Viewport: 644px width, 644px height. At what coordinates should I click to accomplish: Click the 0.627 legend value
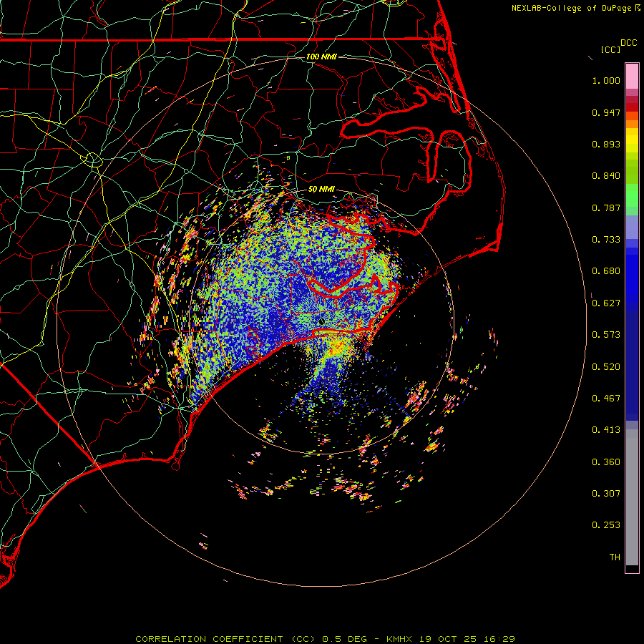[x=606, y=303]
